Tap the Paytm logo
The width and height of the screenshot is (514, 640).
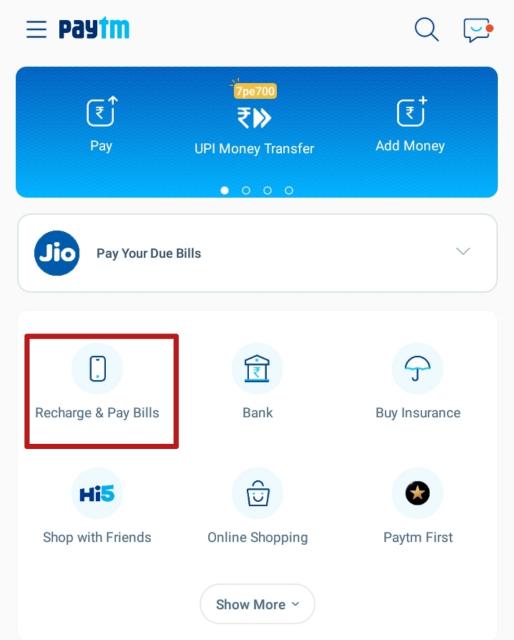pos(94,29)
